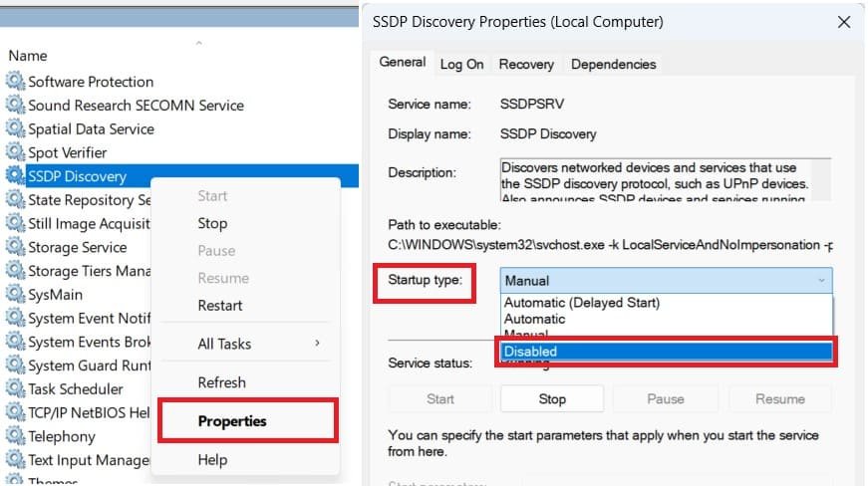Select Sound Research SECOMN Service row
Viewport: 868px width, 486px height.
click(136, 106)
